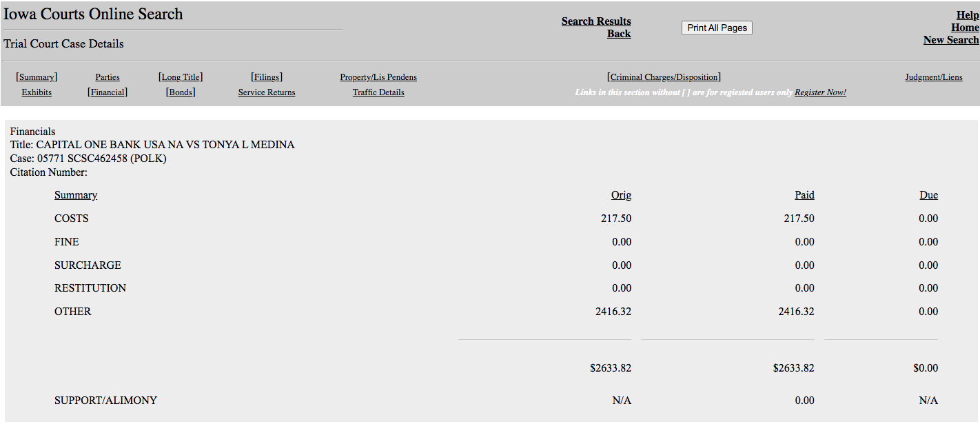Click the "Paid" column header

[x=804, y=195]
